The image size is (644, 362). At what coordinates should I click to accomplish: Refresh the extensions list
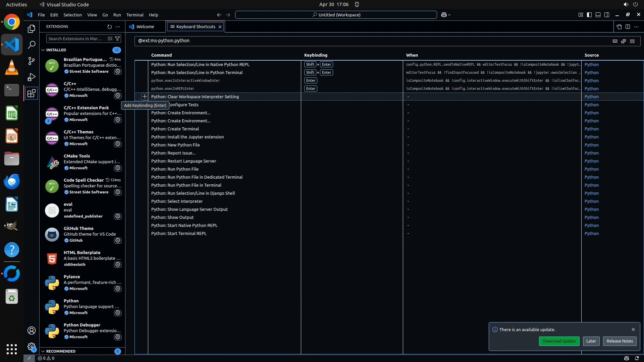coord(109,26)
